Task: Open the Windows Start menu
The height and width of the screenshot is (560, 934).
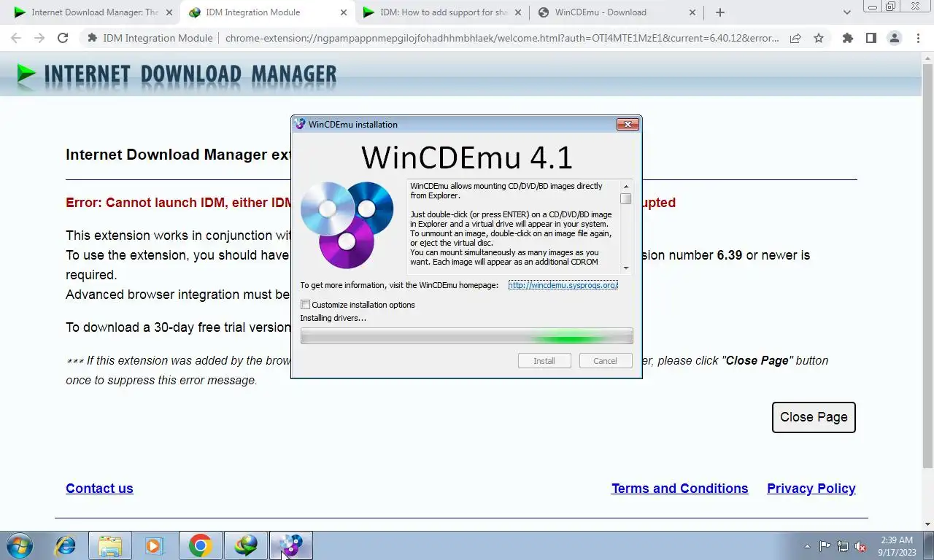Action: [19, 545]
